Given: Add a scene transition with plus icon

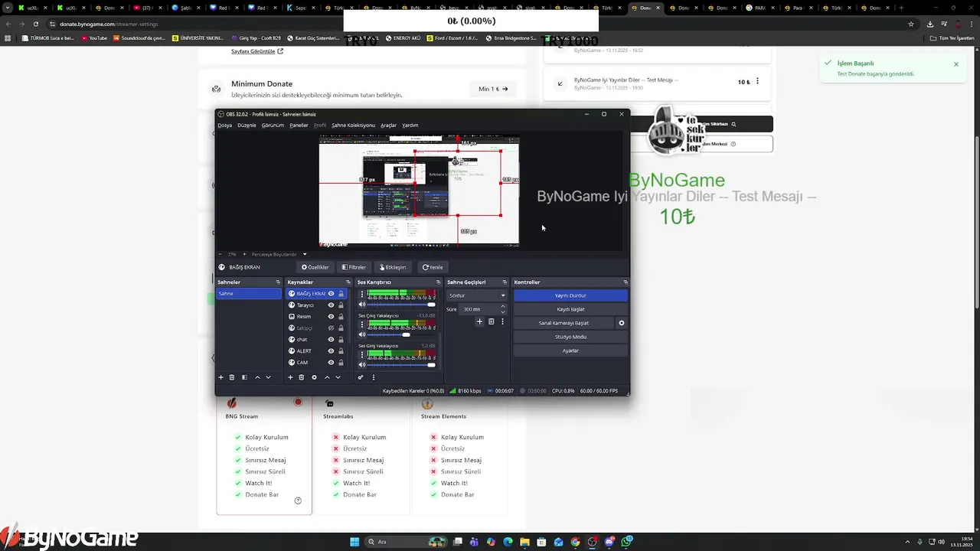Looking at the screenshot, I should pos(480,321).
